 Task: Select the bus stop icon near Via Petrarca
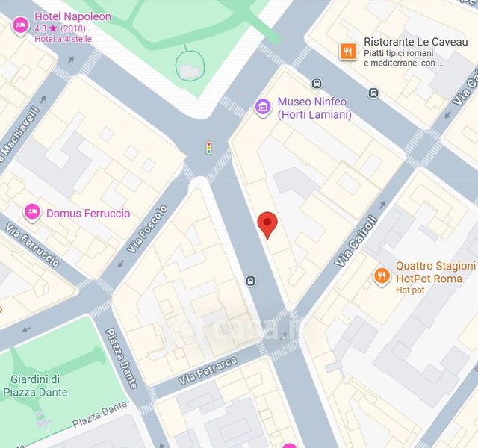[x=251, y=281]
